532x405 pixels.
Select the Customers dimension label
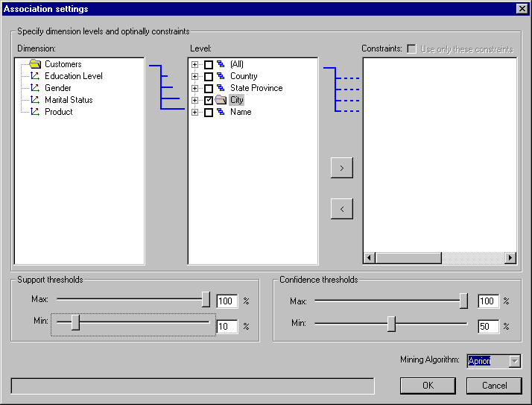click(x=63, y=64)
